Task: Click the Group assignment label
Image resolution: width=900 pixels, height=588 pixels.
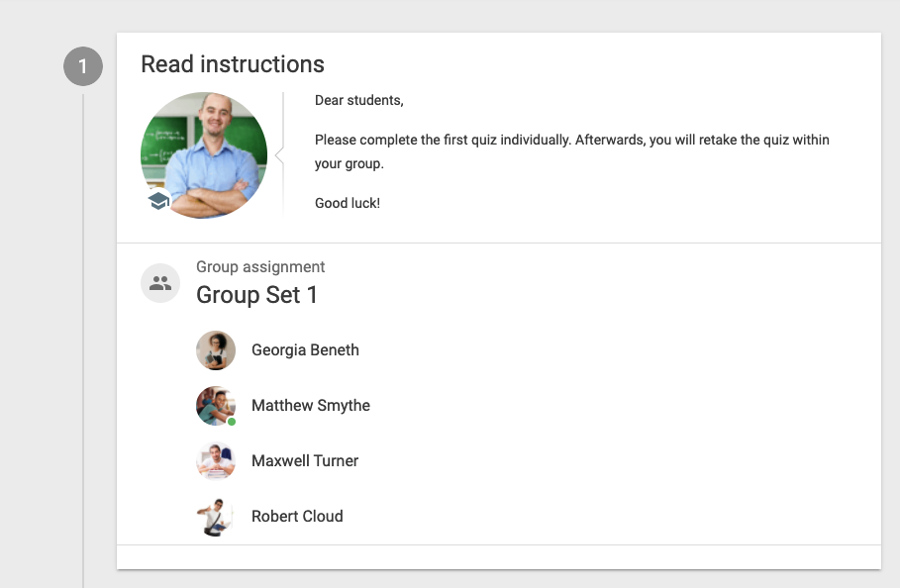Action: (260, 266)
